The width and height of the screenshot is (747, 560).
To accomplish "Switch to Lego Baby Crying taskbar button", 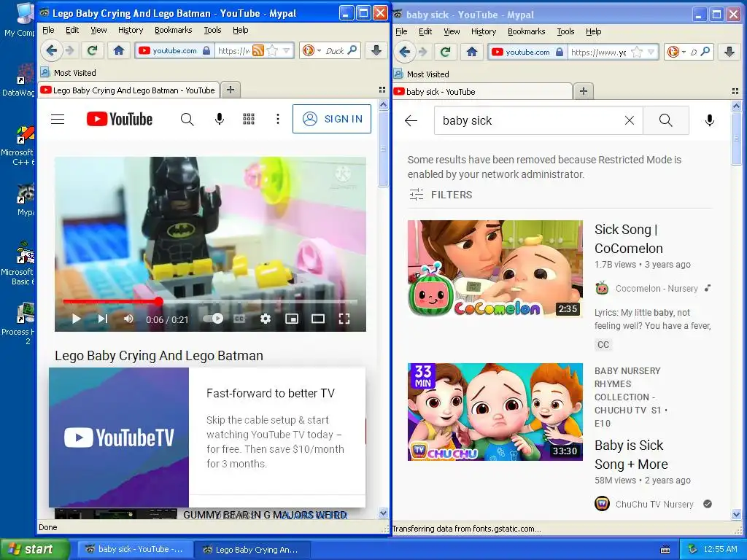I will [x=252, y=550].
